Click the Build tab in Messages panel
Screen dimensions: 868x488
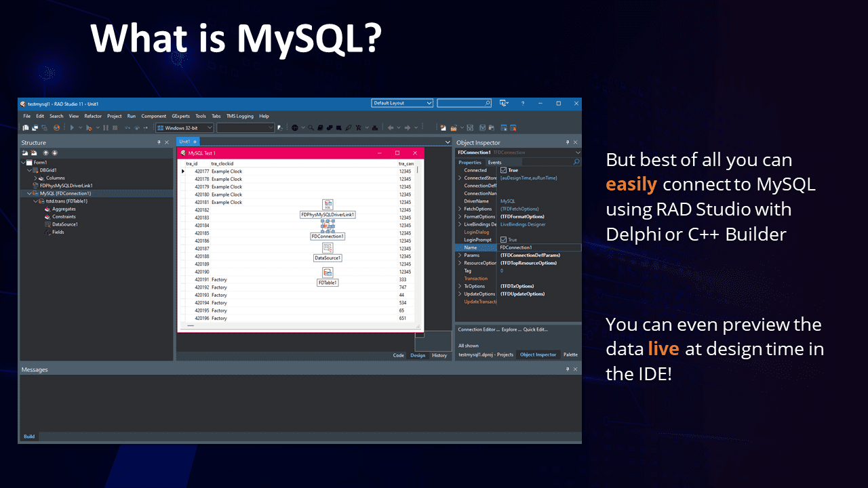point(29,436)
